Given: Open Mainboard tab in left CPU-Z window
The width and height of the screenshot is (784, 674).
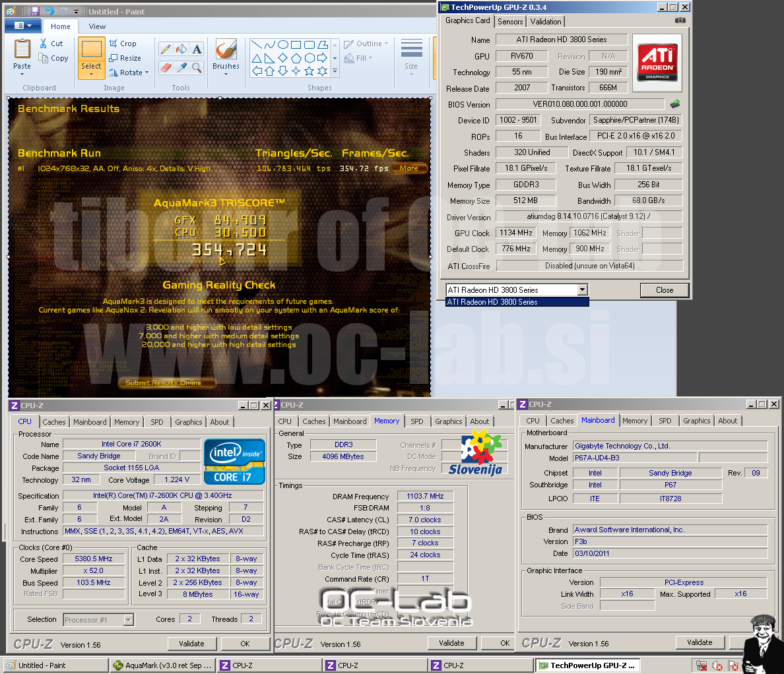Looking at the screenshot, I should [x=90, y=421].
